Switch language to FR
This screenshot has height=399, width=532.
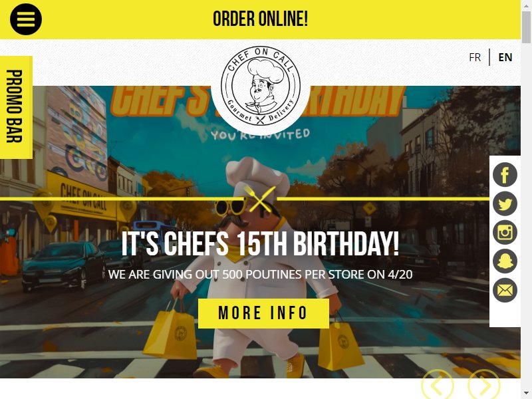click(x=475, y=57)
